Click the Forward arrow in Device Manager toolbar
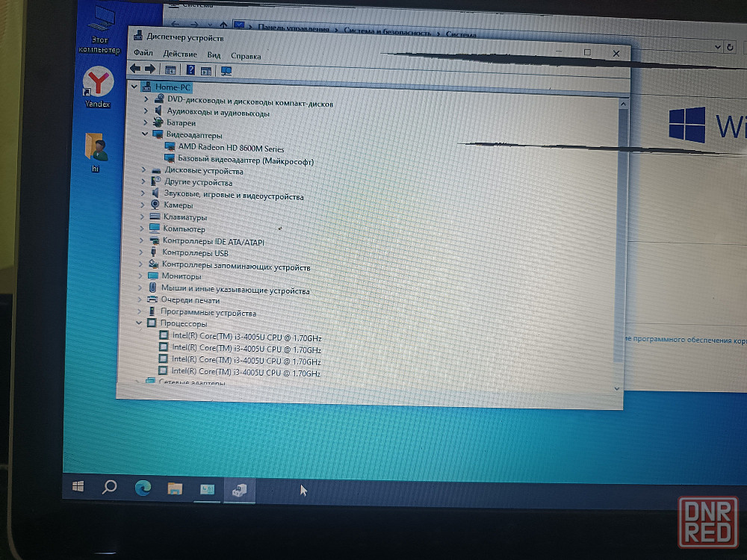Viewport: 747px width, 560px height. pyautogui.click(x=149, y=70)
